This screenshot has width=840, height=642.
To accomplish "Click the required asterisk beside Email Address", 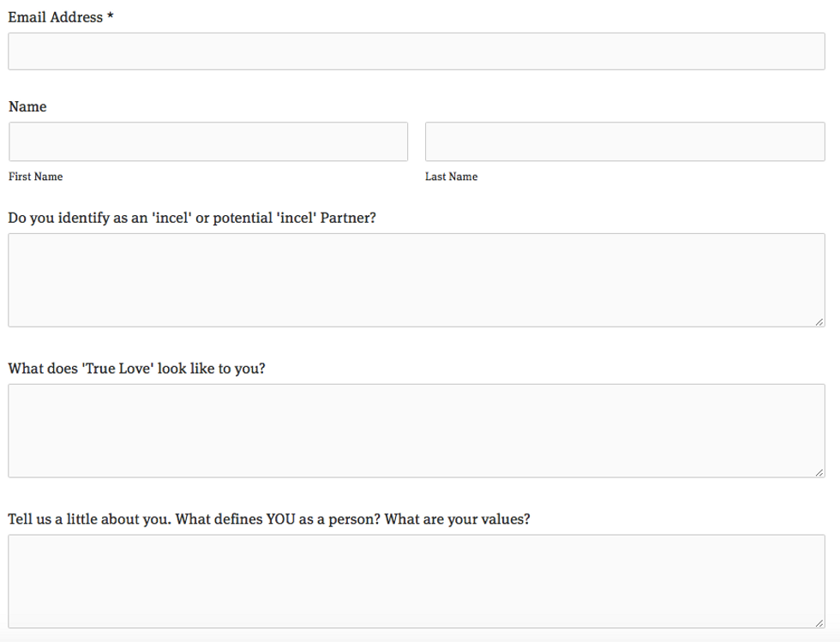I will pos(111,17).
